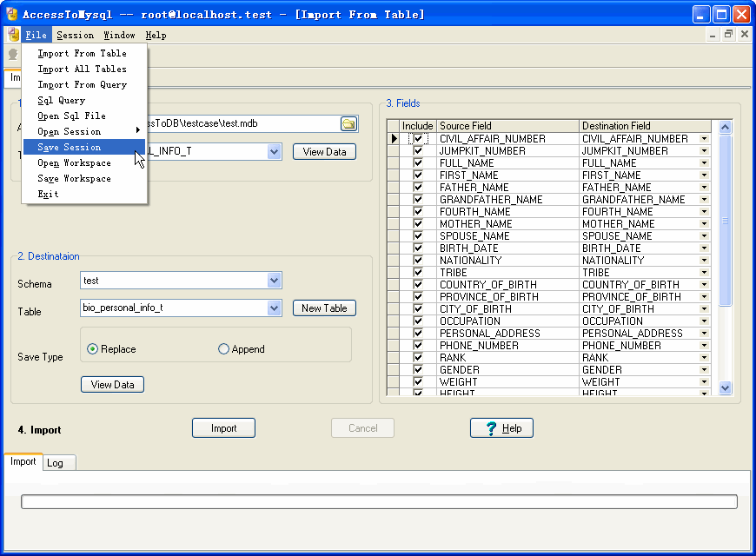Image resolution: width=756 pixels, height=556 pixels.
Task: Uncheck Include for FULL_NAME
Action: tap(418, 163)
